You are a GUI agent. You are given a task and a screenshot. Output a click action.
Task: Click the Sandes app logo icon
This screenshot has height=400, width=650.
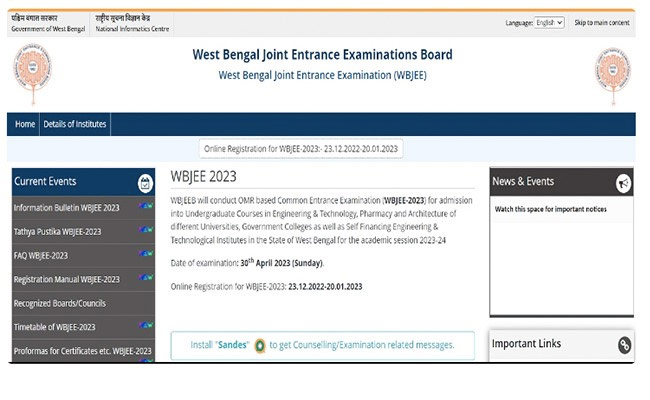(260, 345)
